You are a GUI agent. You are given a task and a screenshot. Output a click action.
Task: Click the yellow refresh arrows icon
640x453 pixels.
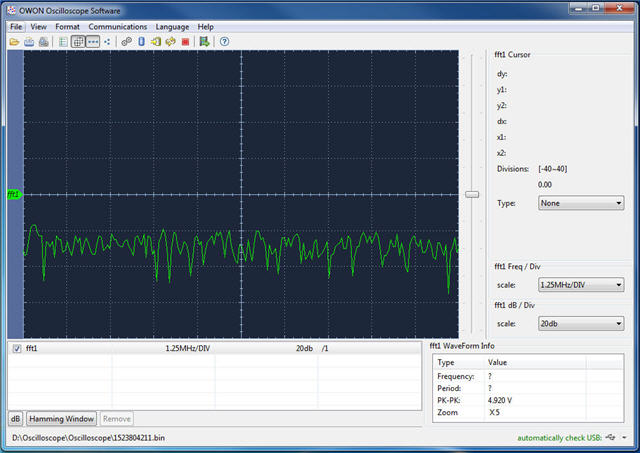(x=171, y=42)
